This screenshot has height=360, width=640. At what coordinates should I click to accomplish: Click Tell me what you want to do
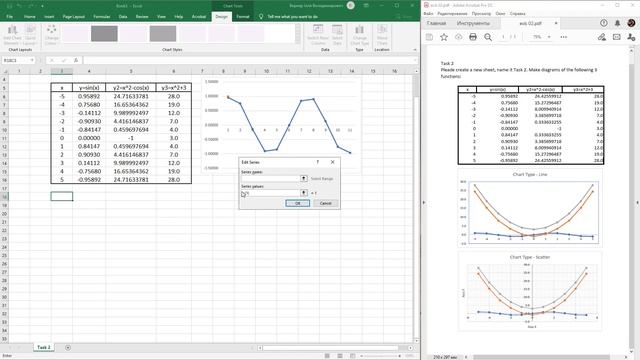[x=293, y=17]
